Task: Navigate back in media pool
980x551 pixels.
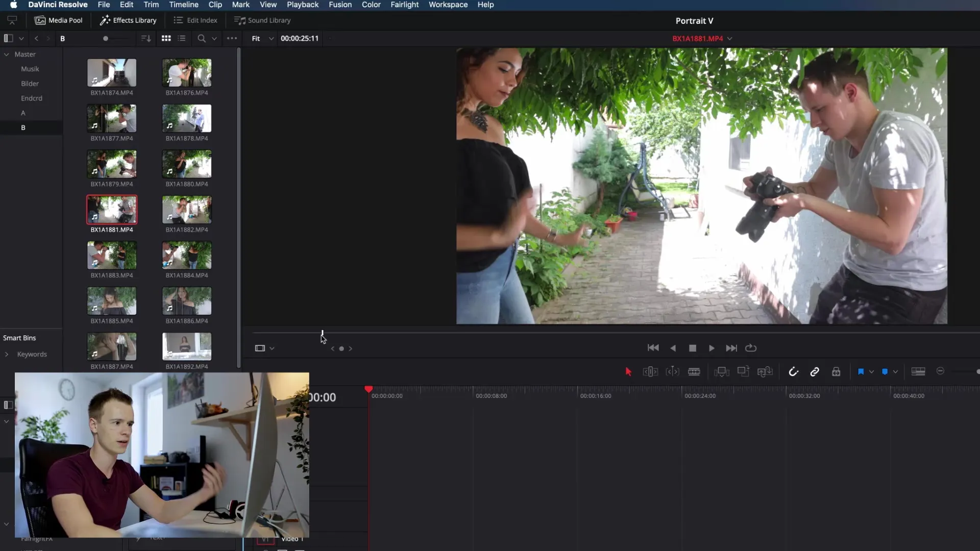Action: click(36, 38)
